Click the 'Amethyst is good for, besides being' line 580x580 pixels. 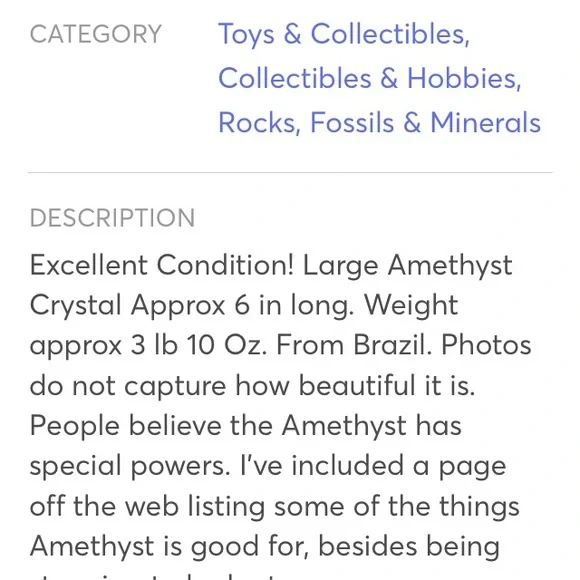click(x=265, y=546)
